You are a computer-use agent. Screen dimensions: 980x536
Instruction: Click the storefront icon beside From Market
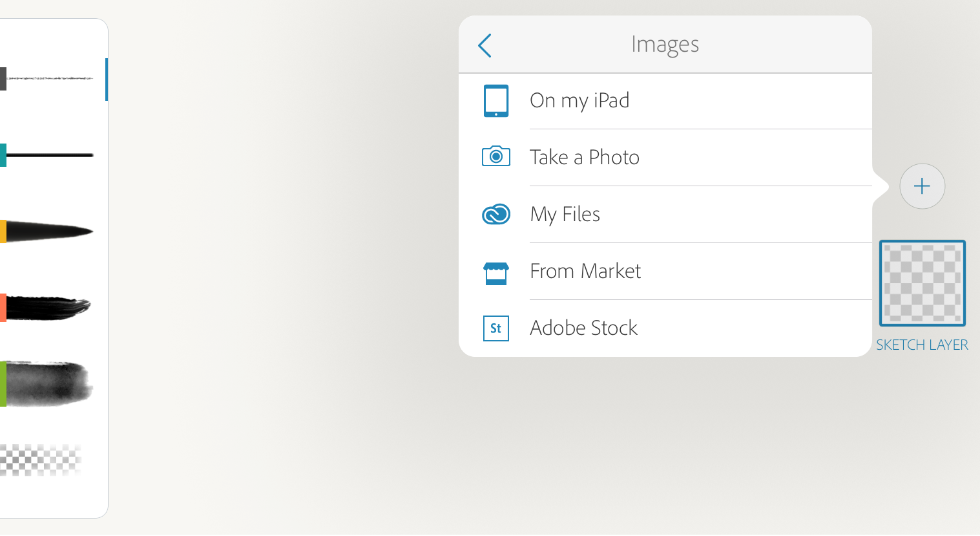click(x=495, y=271)
